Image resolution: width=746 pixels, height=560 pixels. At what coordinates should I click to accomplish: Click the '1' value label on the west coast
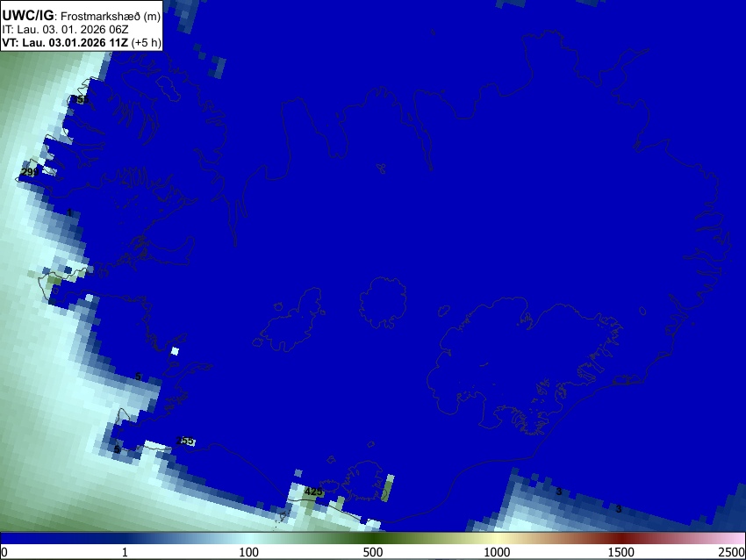pyautogui.click(x=69, y=212)
